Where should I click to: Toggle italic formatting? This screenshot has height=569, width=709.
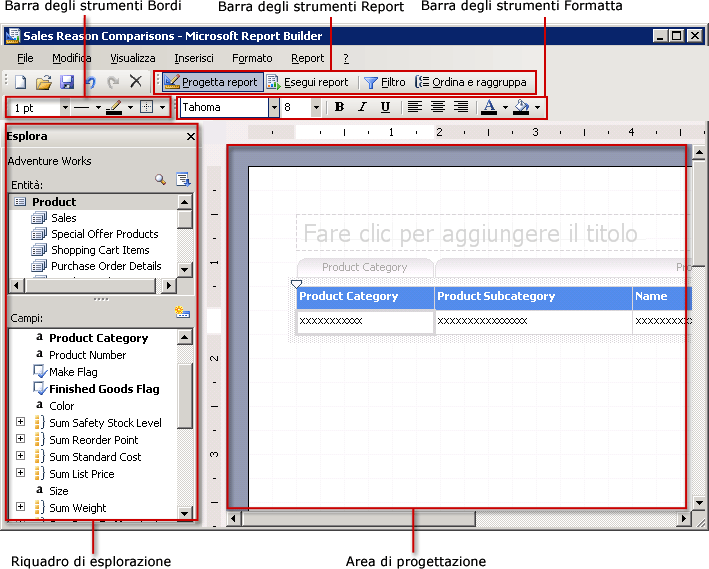coord(362,107)
